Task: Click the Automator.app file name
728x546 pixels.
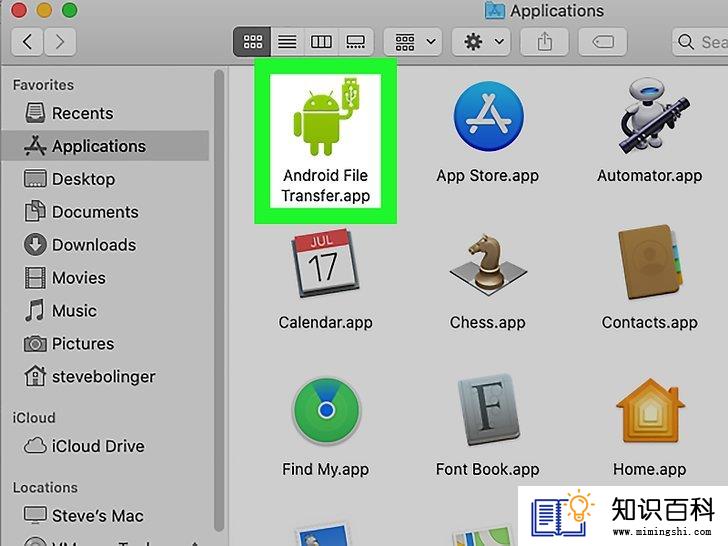Action: [650, 176]
